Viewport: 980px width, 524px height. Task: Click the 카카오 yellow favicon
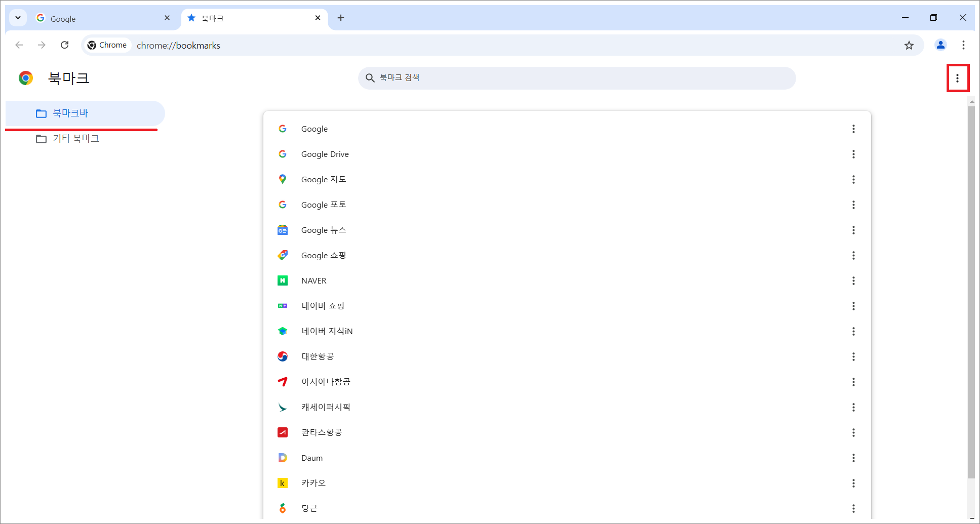(283, 482)
